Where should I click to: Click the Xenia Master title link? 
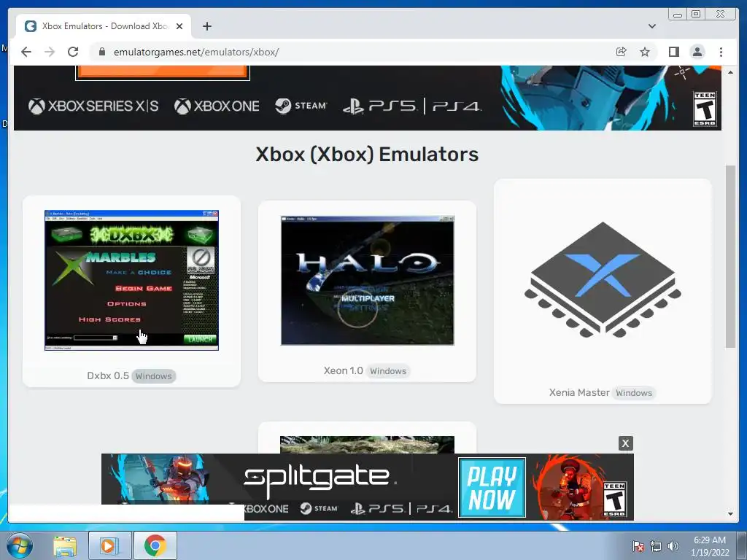click(578, 392)
